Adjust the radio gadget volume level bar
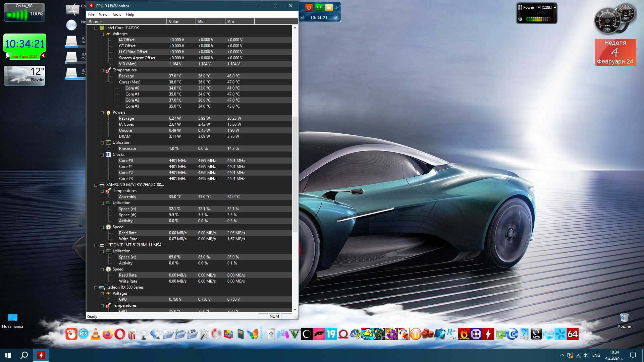 (538, 19)
